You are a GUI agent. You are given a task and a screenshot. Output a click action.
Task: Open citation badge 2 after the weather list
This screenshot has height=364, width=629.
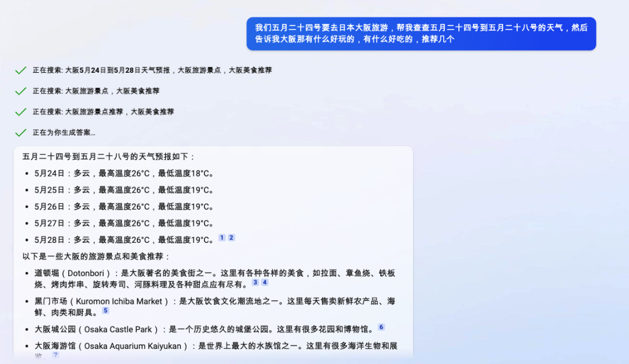[230, 238]
